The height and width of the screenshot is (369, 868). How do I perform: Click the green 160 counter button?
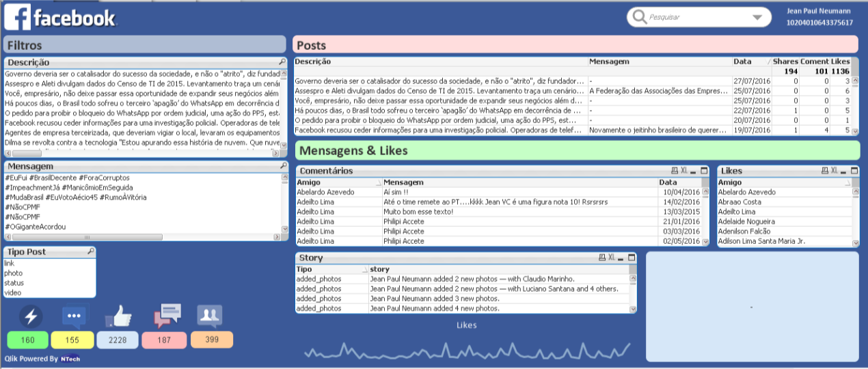click(x=28, y=340)
